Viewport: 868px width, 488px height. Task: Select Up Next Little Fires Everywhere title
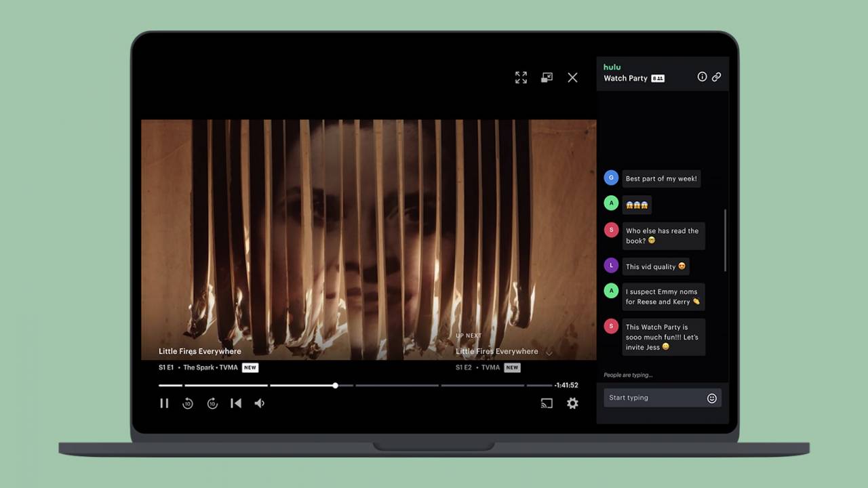[496, 351]
